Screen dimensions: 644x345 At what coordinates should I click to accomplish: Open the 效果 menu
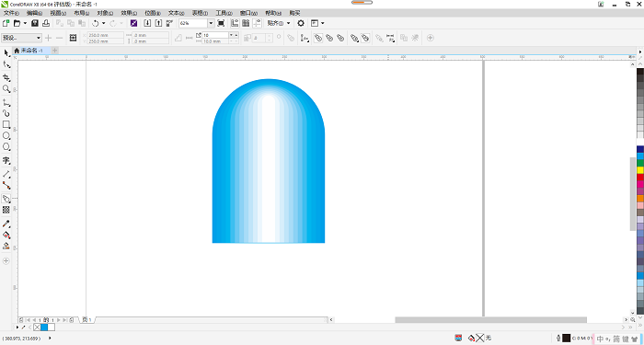tap(129, 13)
